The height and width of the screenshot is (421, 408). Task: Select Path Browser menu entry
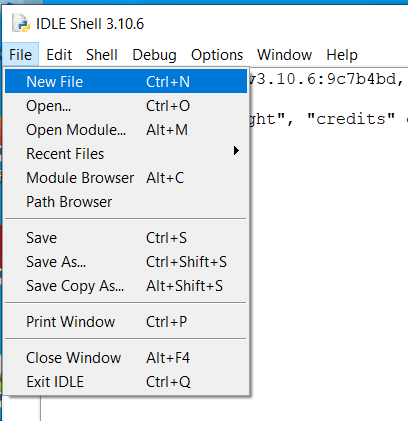(126, 202)
